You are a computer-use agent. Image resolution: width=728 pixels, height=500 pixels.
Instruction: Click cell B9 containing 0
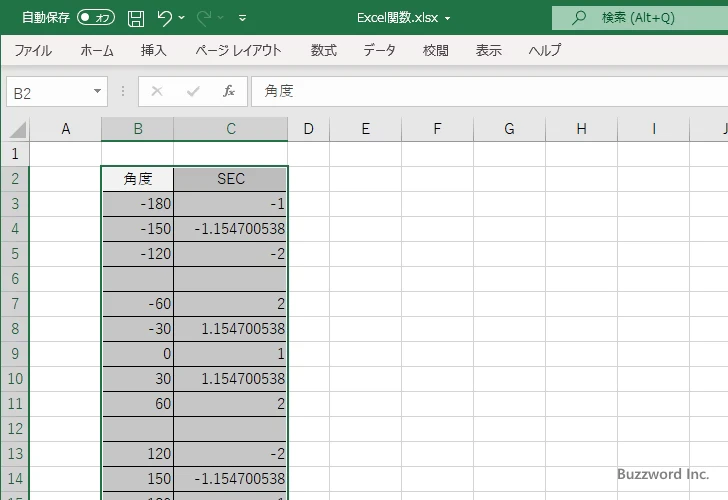pos(137,354)
